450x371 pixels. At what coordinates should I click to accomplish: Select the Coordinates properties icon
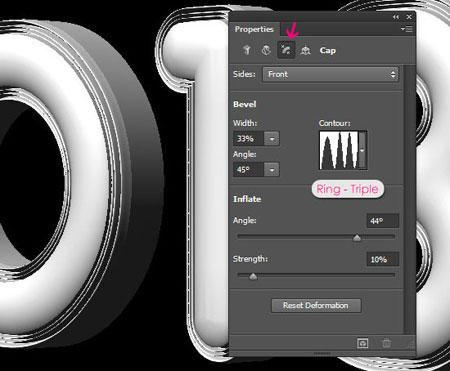point(305,50)
